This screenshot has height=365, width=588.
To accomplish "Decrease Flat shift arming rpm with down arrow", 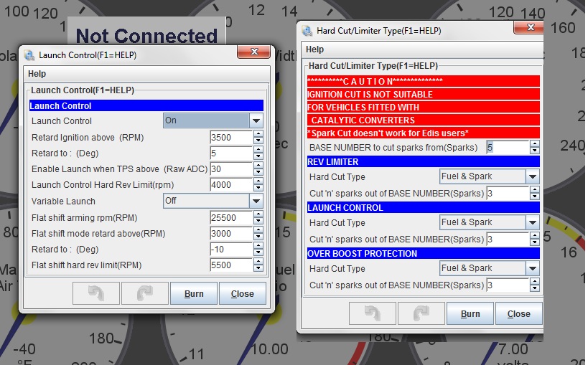I will click(258, 222).
